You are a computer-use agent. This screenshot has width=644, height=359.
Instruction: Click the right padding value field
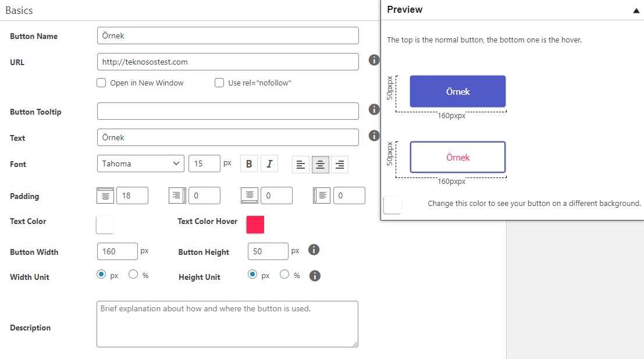pos(205,196)
